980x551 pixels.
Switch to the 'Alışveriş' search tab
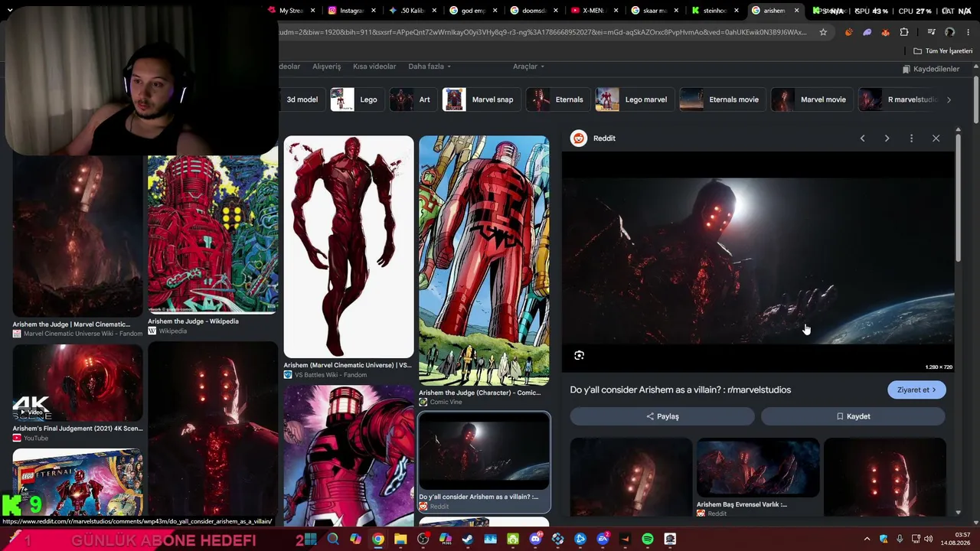point(326,67)
